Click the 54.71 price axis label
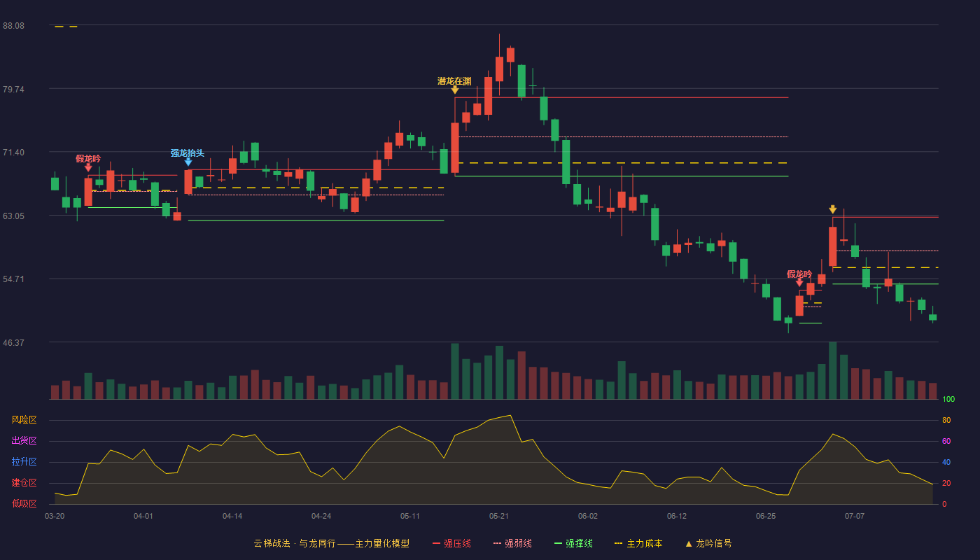This screenshot has width=980, height=560. [x=13, y=279]
